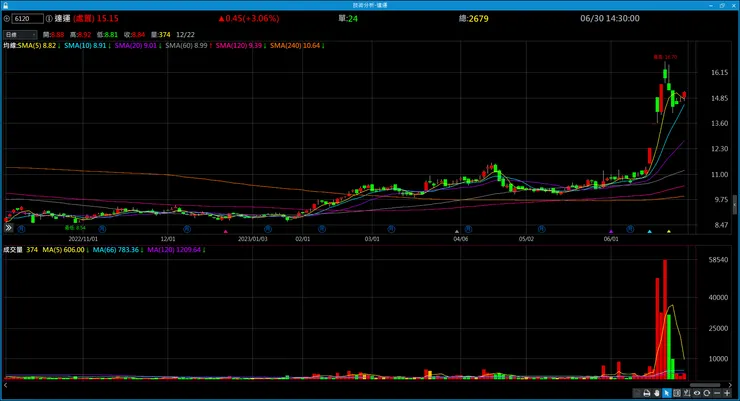Click the MA(5) 606.00 volume average label
Viewport: 740px width, 401px height.
(65, 250)
